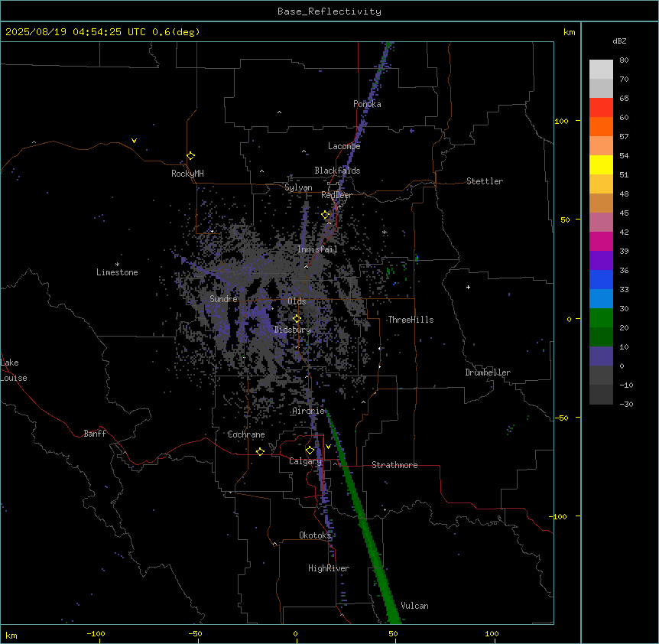
Task: Click the -50 tick on the right axis
Action: click(x=560, y=418)
